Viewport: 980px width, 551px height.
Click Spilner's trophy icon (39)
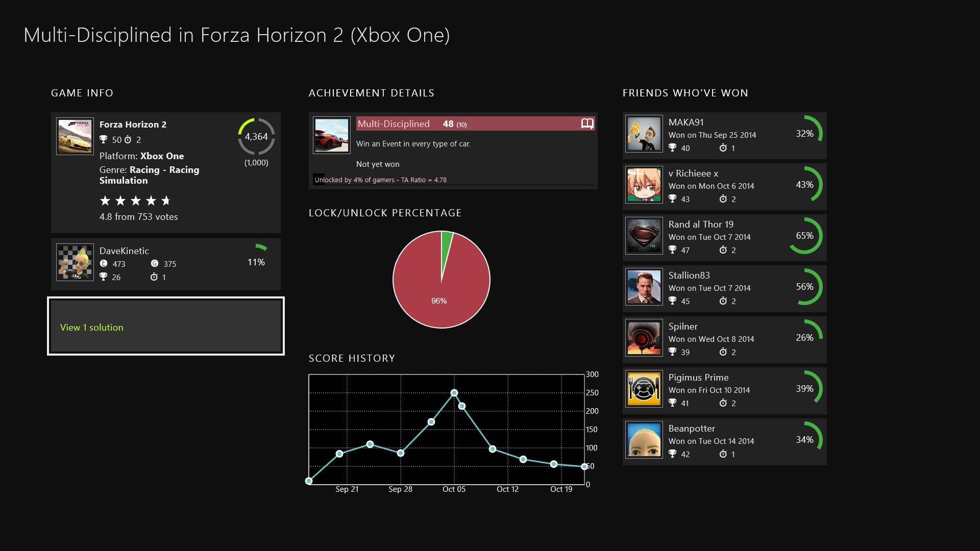tap(673, 352)
